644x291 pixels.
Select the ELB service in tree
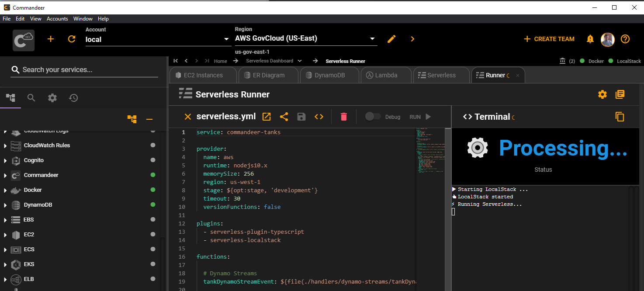click(29, 279)
